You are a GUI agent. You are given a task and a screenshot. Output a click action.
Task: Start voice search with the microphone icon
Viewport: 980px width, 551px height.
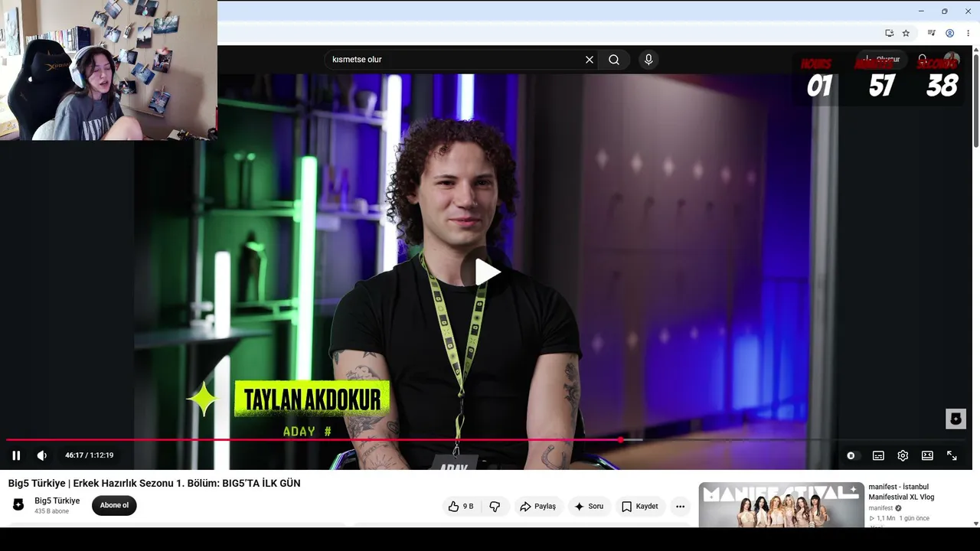[x=648, y=60]
